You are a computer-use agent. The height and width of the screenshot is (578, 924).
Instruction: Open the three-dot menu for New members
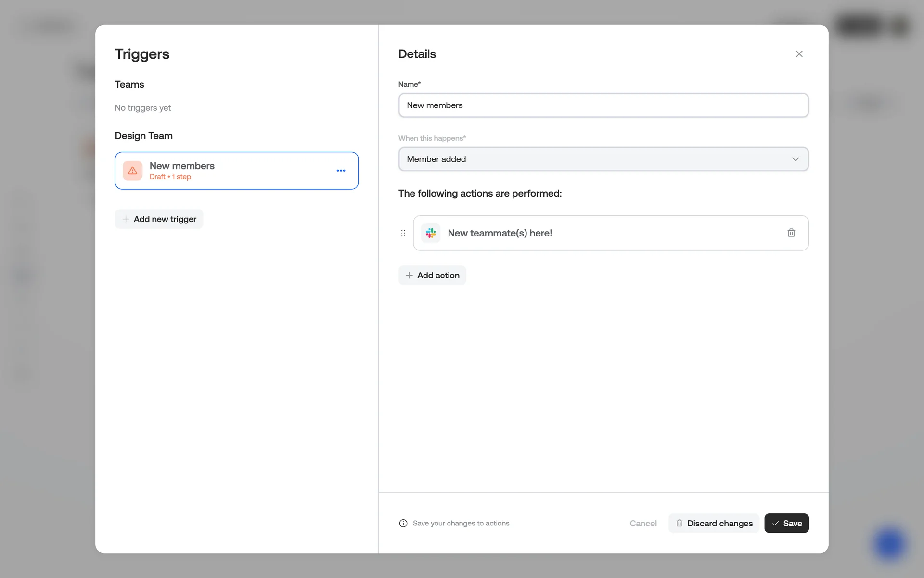tap(341, 171)
